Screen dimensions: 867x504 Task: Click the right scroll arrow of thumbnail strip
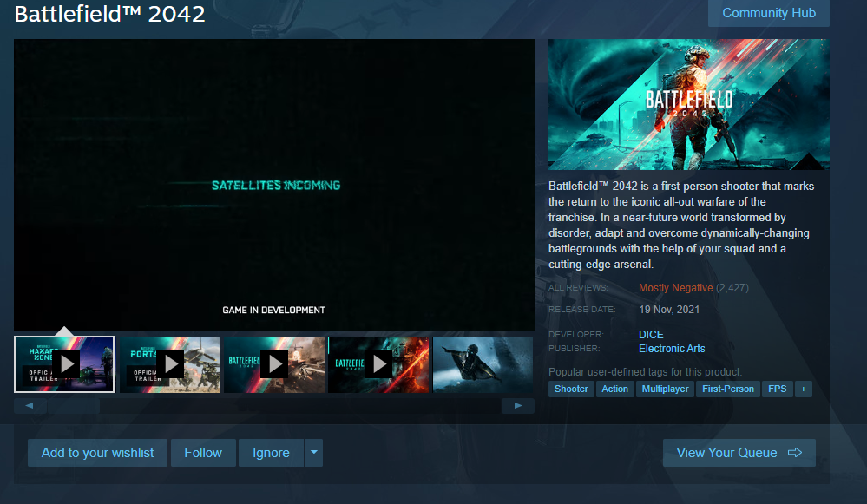pos(517,406)
